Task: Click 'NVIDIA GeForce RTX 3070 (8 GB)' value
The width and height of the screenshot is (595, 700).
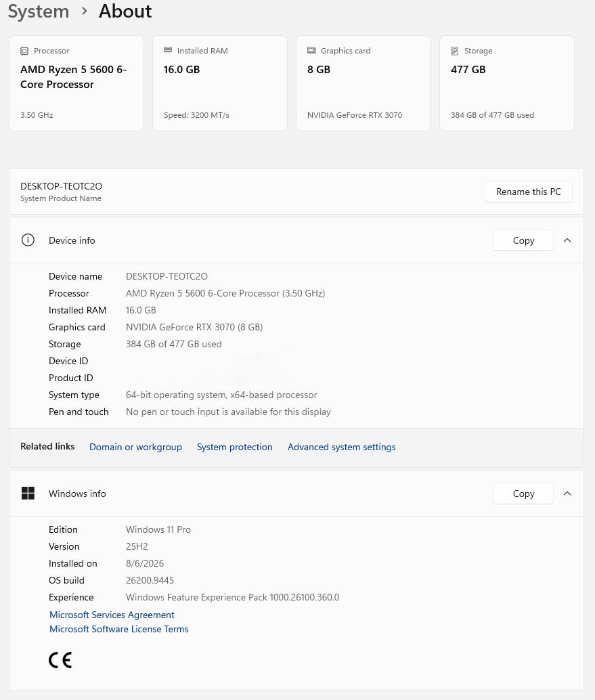Action: tap(194, 327)
